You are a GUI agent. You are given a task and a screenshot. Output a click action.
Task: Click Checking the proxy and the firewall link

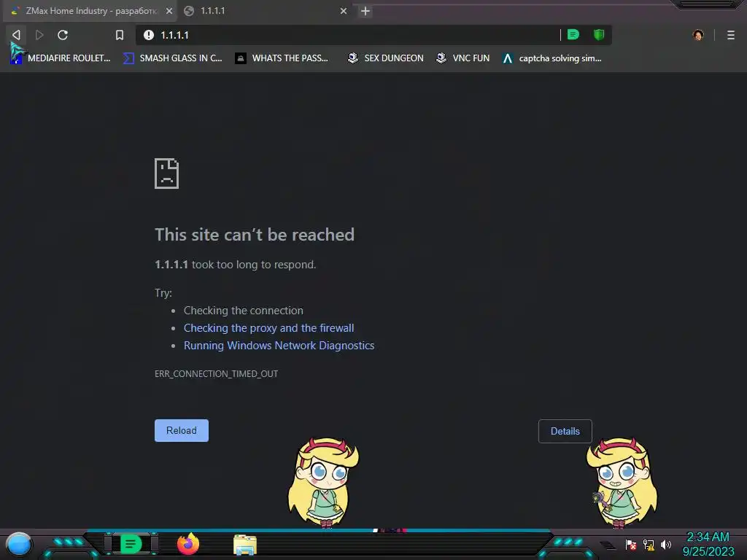pos(268,328)
